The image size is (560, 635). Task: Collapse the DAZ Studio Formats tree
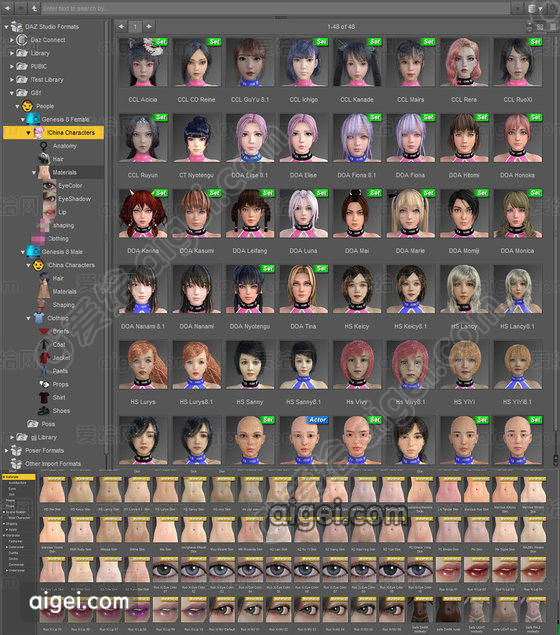[6, 27]
